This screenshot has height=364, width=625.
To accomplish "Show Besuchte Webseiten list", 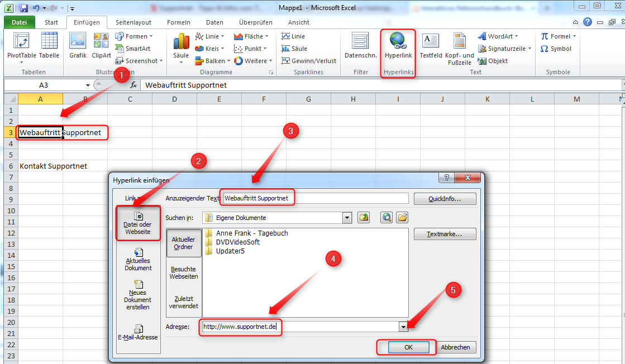I will tap(183, 273).
